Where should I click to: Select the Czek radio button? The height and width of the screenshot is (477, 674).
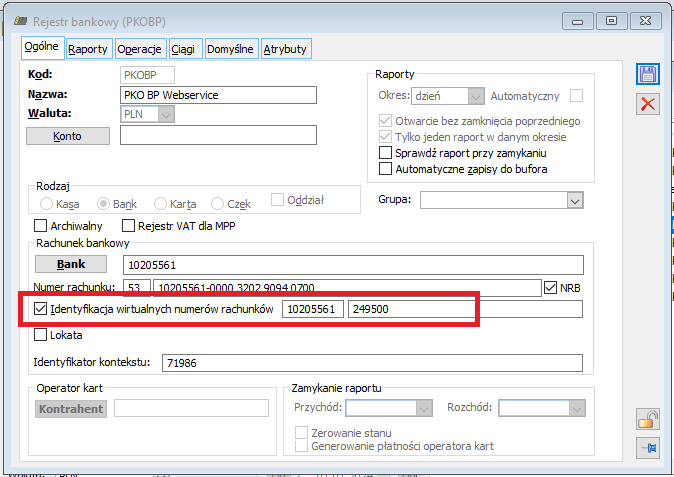click(218, 204)
